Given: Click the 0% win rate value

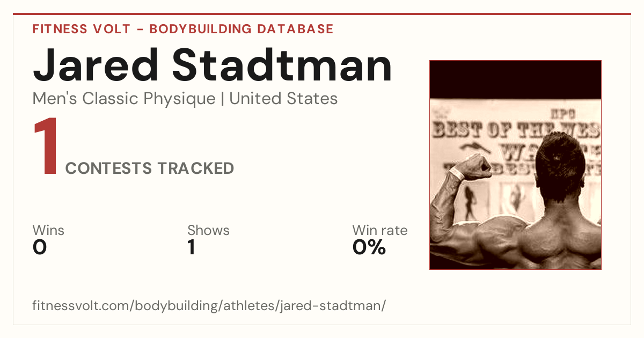Looking at the screenshot, I should (x=369, y=247).
